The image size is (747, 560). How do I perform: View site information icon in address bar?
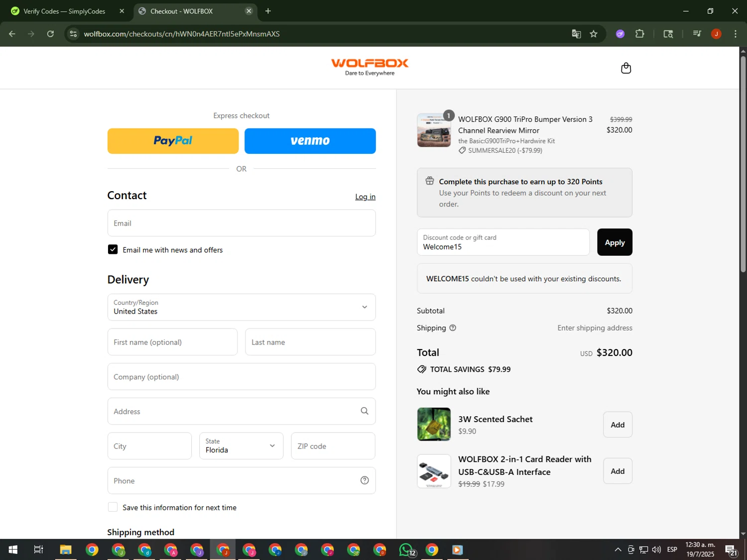[x=73, y=34]
